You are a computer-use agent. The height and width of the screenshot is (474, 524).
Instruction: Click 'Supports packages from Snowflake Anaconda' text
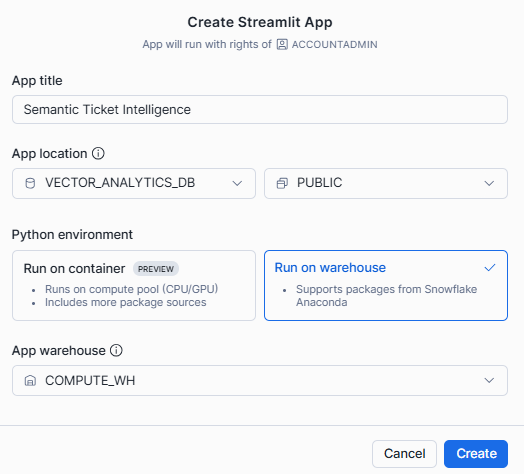[x=386, y=295]
